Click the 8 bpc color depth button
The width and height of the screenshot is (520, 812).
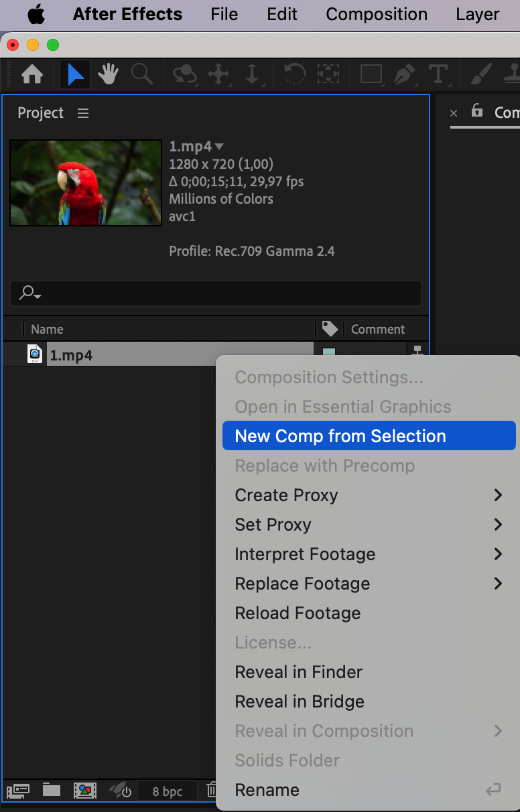pos(167,791)
